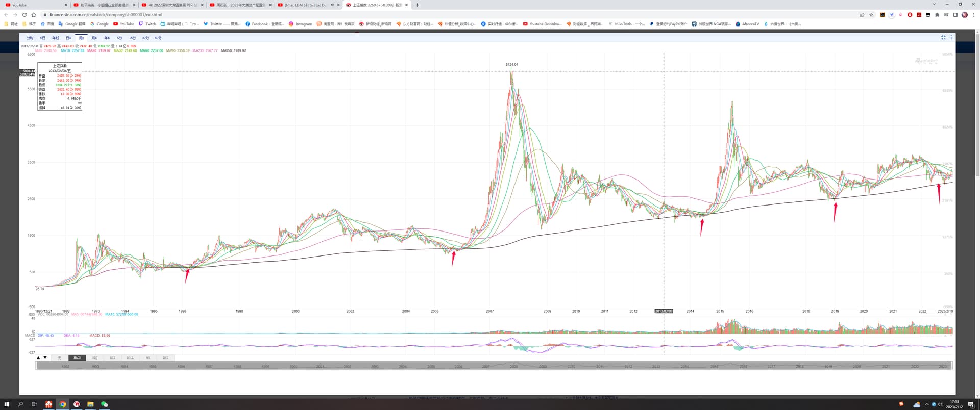Select the DMI indicator tab

(x=165, y=358)
